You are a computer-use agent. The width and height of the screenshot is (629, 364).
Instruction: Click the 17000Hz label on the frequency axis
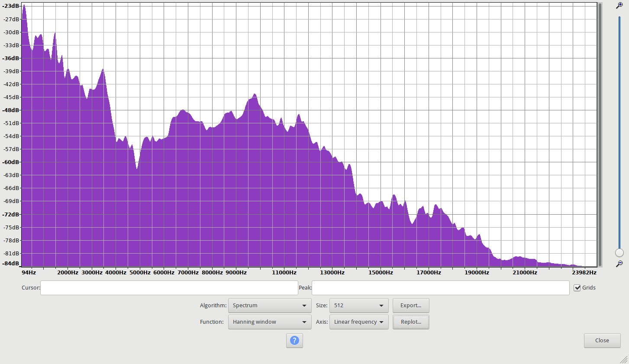pyautogui.click(x=429, y=273)
